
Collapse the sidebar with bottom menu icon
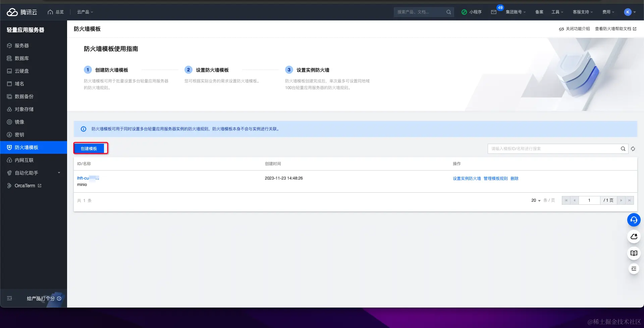tap(9, 298)
